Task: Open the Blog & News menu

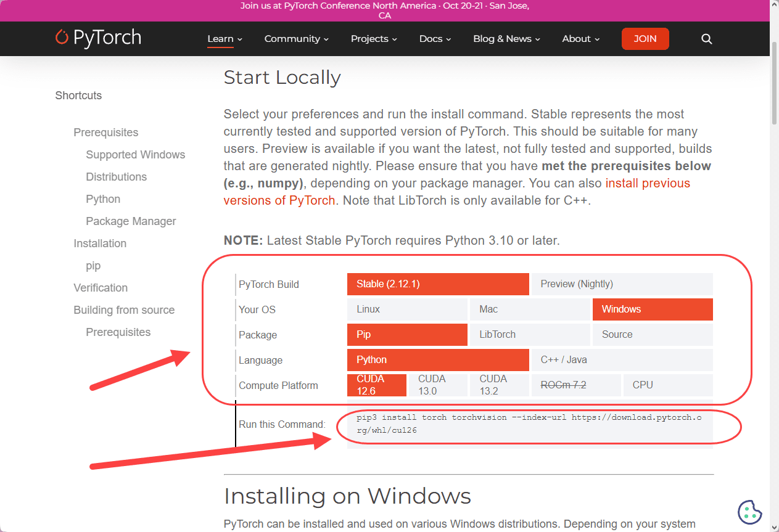Action: pos(507,39)
